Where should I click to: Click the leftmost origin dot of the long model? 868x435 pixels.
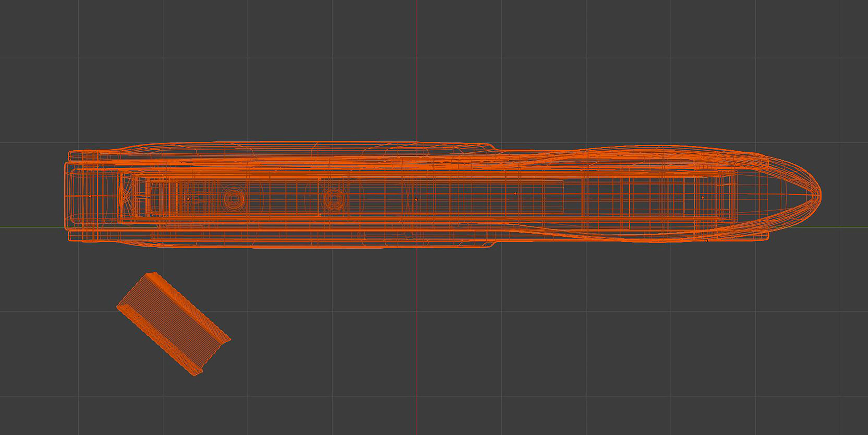90,196
